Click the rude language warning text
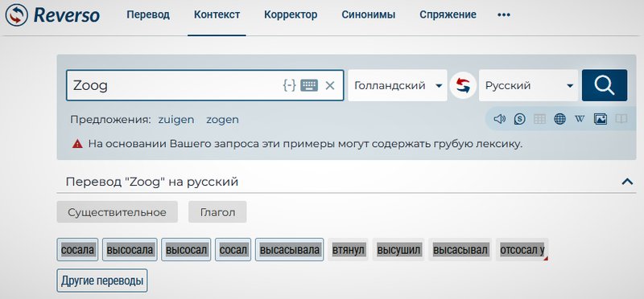644x299 pixels. pos(305,144)
